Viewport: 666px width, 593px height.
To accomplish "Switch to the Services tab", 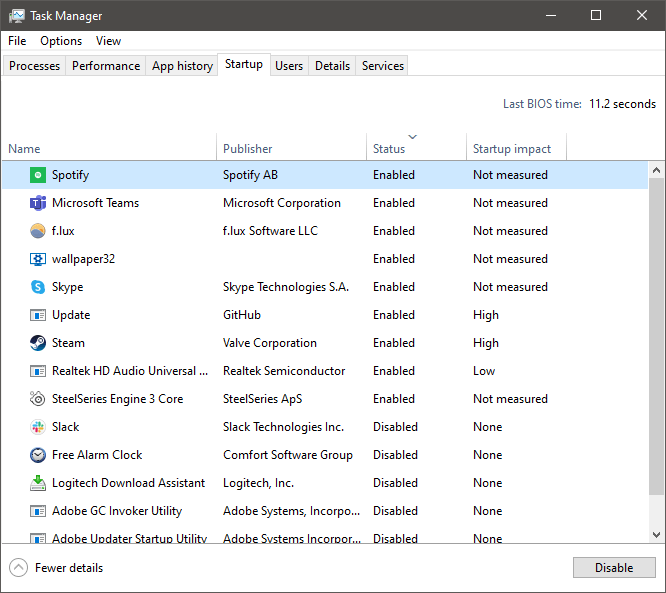I will (383, 66).
